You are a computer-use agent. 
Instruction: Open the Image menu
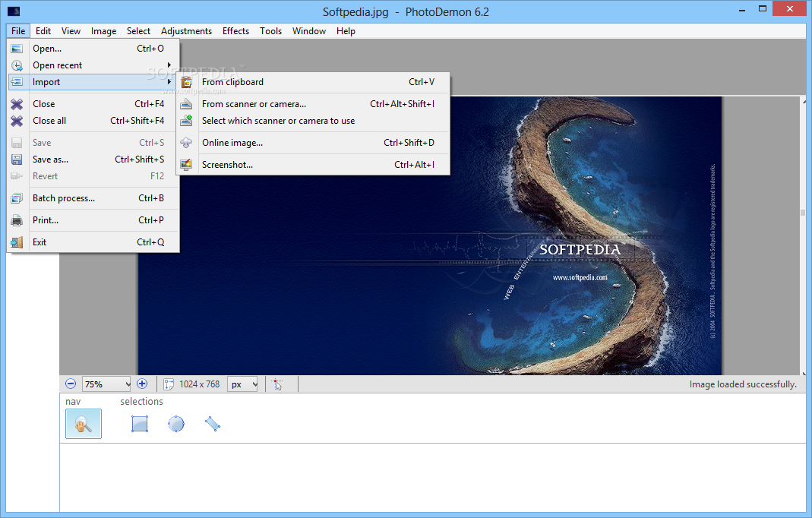pos(103,31)
